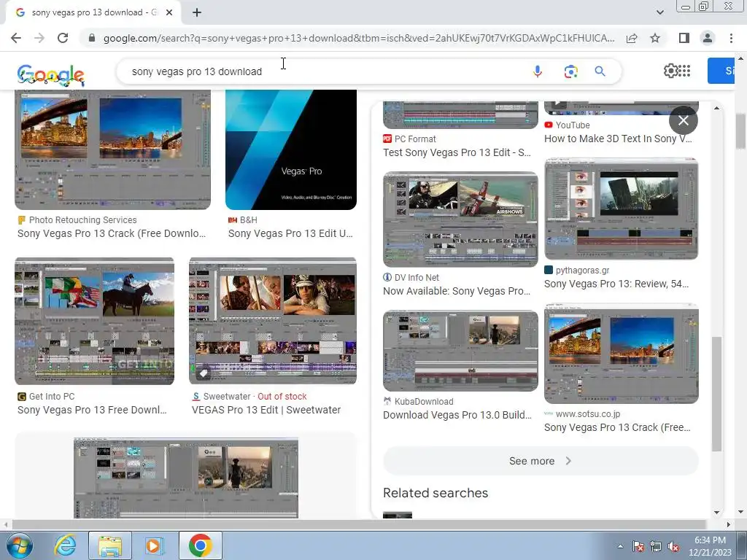Show hidden system tray icons
Screen dimensions: 747x560
coord(620,546)
